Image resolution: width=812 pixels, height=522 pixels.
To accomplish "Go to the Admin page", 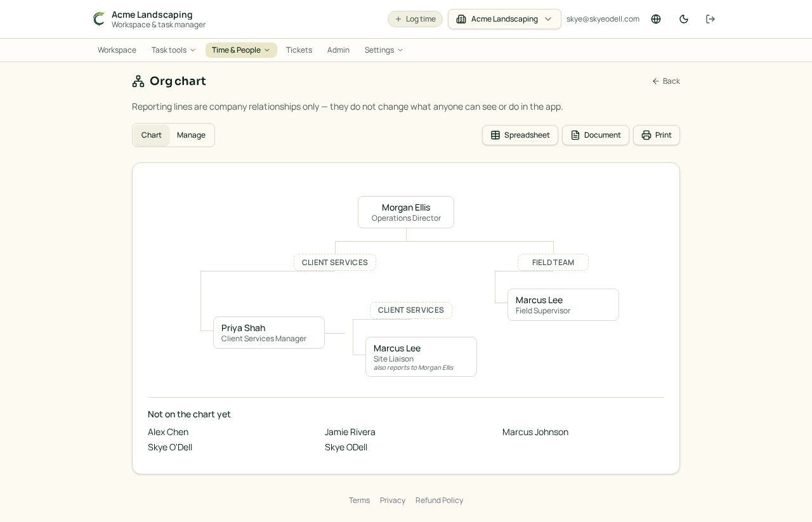I will 338,50.
